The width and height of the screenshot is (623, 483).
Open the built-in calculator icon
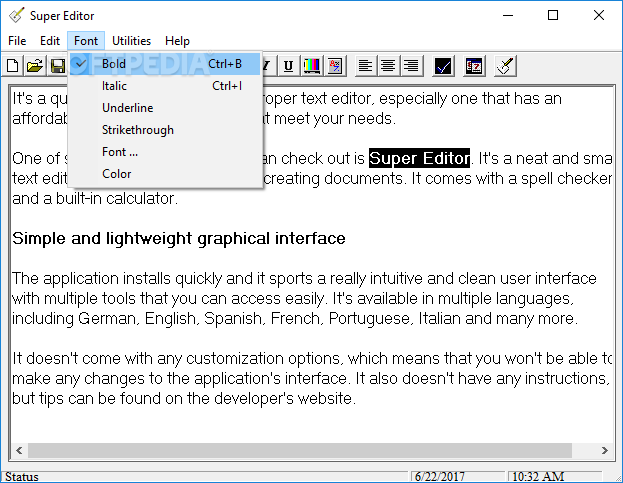474,66
